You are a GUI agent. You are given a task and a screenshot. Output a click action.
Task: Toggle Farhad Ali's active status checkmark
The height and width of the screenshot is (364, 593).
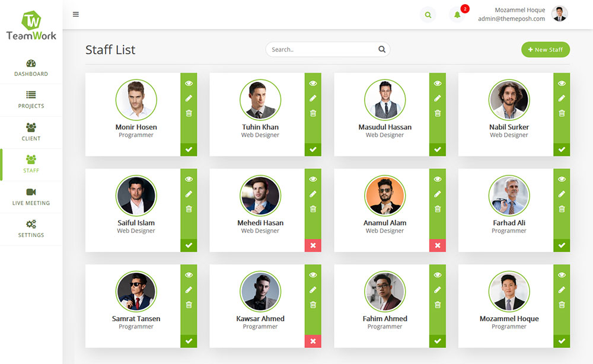pyautogui.click(x=562, y=245)
